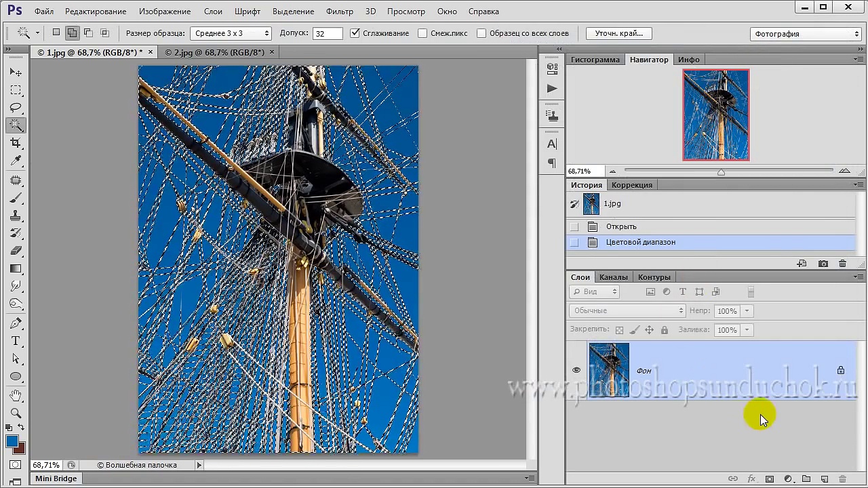868x488 pixels.
Task: Select the Hand tool
Action: [16, 395]
